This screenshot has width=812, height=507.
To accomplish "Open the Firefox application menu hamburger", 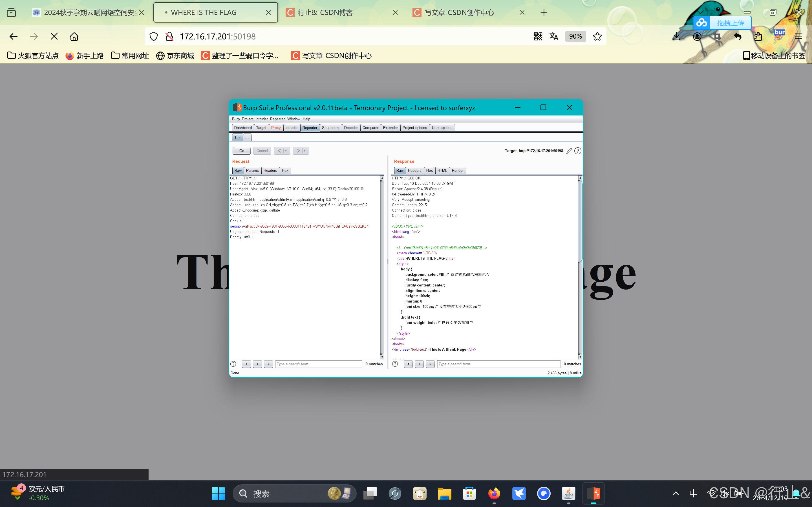I will tap(798, 37).
